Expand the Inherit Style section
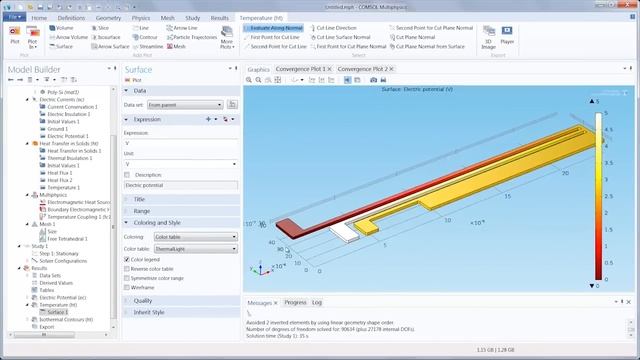This screenshot has height=360, width=640. tap(149, 312)
